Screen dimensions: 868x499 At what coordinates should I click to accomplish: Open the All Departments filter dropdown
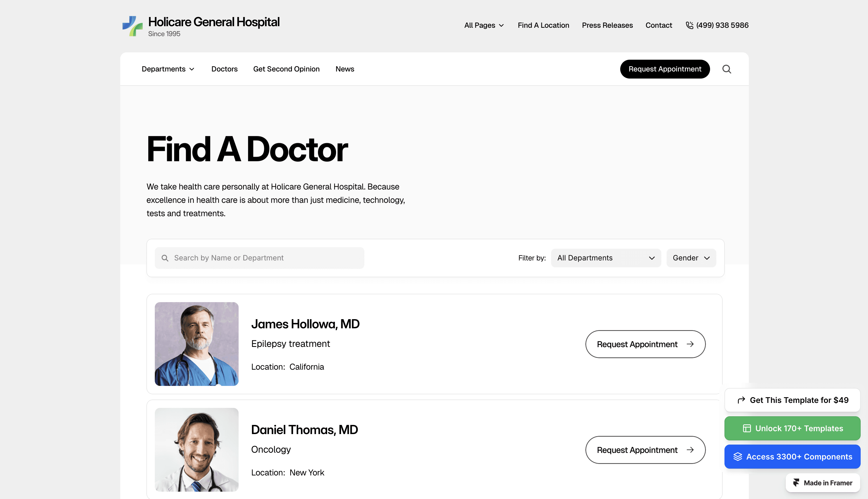coord(606,258)
